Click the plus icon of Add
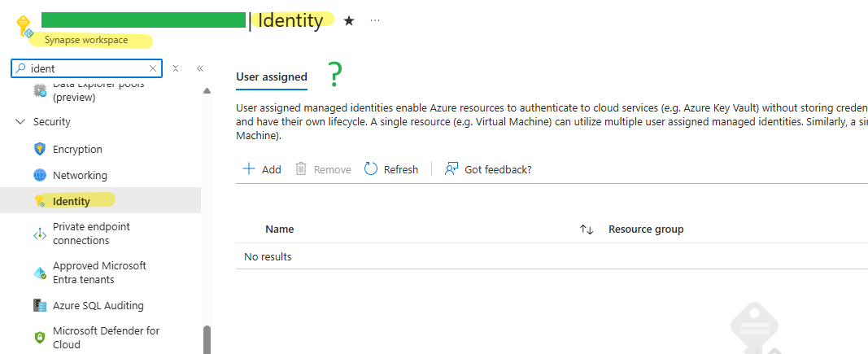Screen dimensions: 868x354 [249, 169]
